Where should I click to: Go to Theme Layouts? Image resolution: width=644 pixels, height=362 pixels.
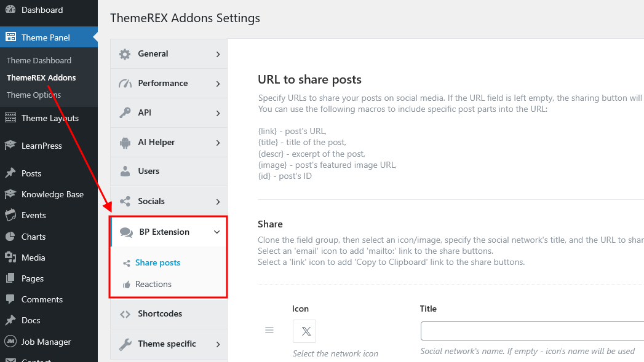(49, 118)
